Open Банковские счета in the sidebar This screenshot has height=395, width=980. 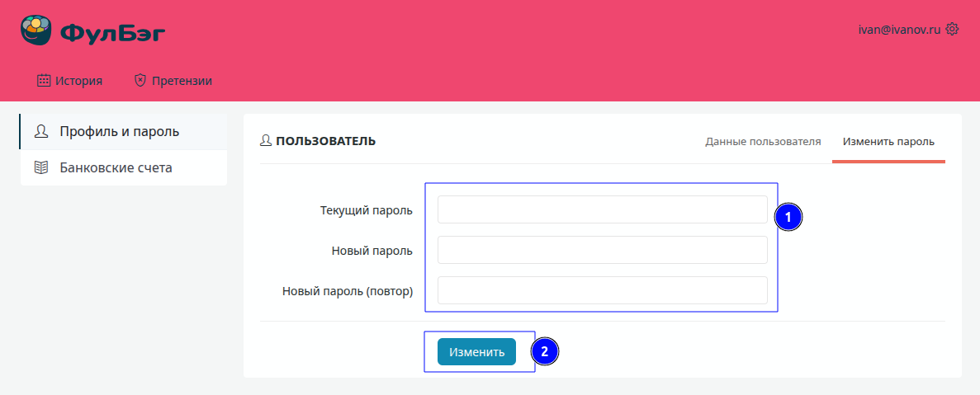pos(116,168)
